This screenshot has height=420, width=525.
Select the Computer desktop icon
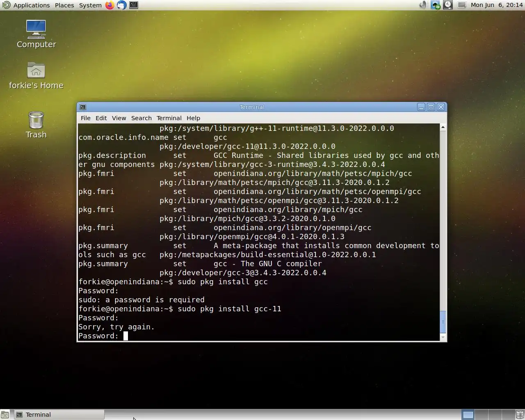pos(36,34)
